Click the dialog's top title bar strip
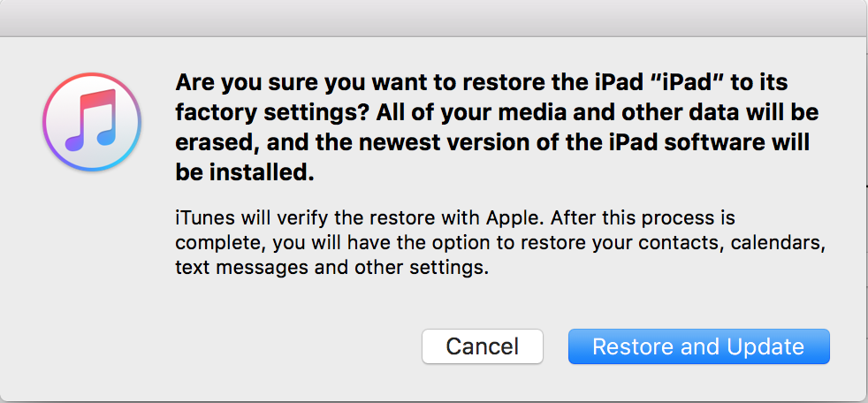Screen dimensions: 868x403 click(x=433, y=16)
